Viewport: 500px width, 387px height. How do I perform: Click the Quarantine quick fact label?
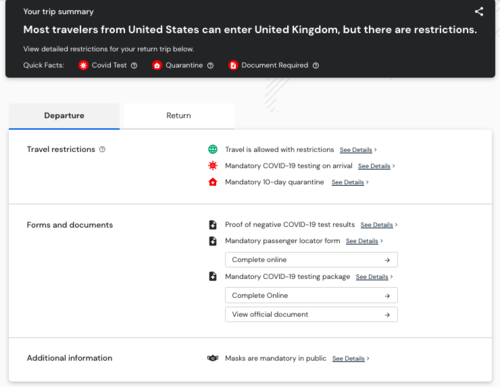184,65
